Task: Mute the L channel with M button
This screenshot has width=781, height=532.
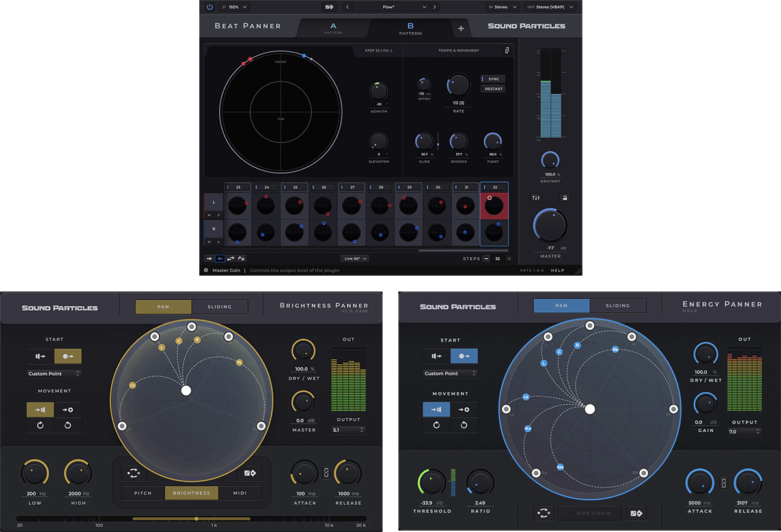Action: [210, 215]
